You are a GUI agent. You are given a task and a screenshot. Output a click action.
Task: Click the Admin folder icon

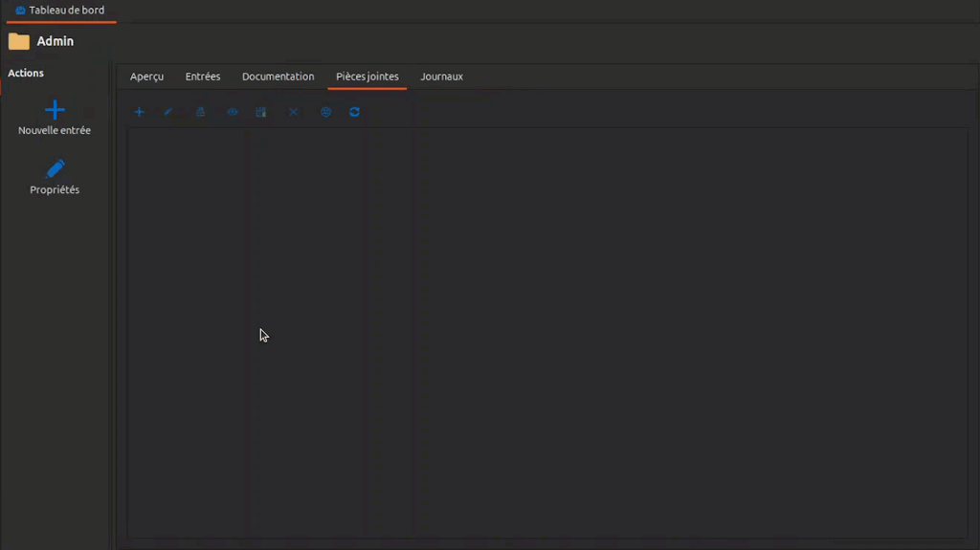[19, 41]
